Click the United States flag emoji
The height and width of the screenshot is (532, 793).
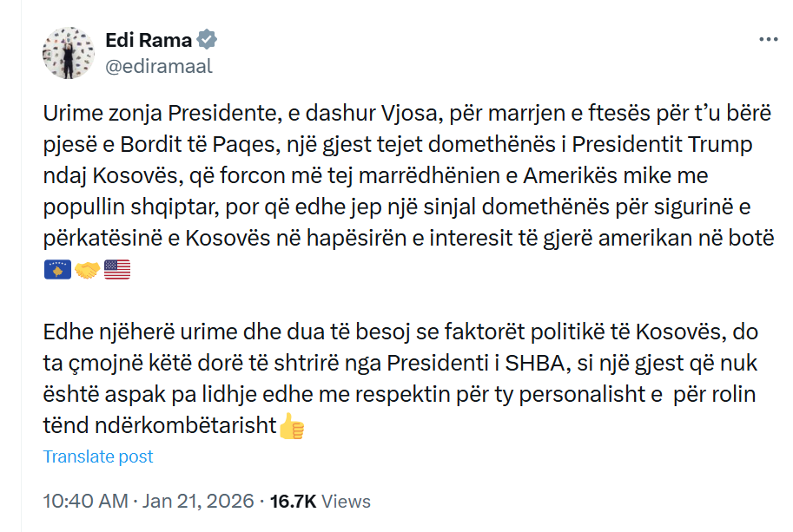pyautogui.click(x=116, y=271)
